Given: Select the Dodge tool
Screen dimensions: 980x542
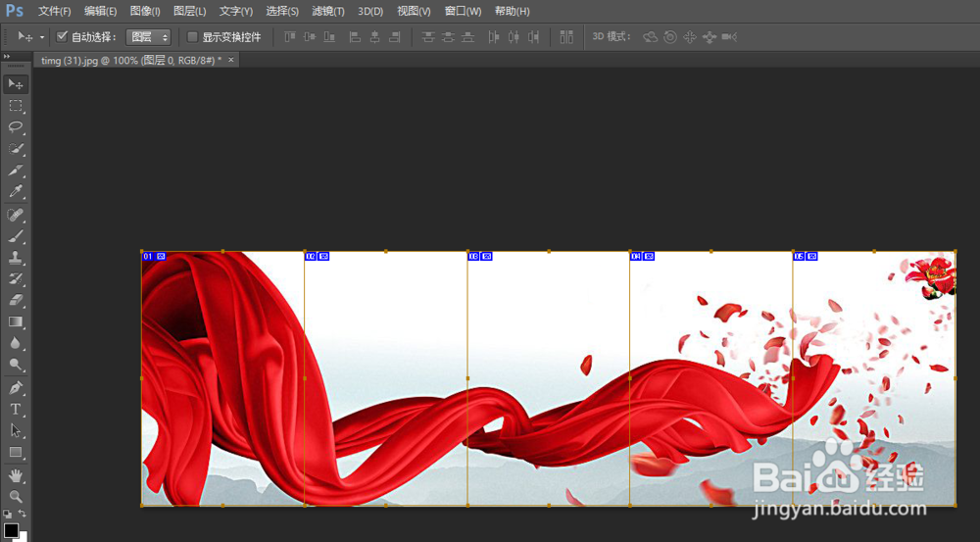Looking at the screenshot, I should (16, 365).
